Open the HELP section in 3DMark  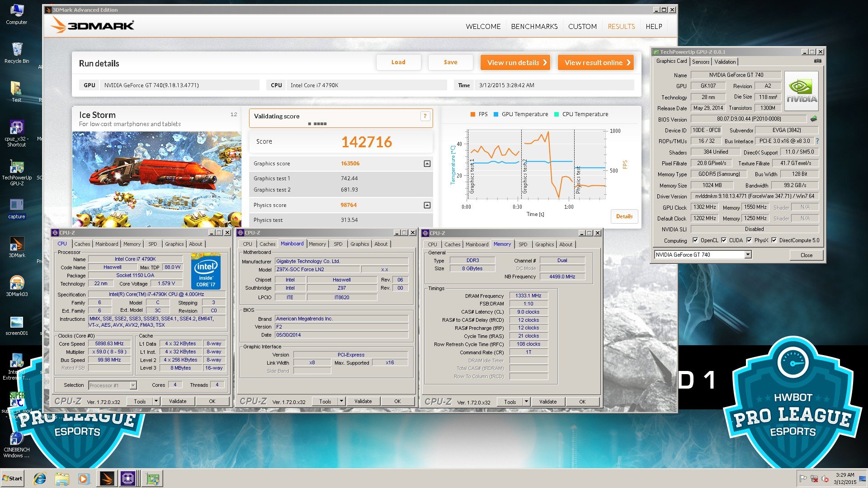654,27
